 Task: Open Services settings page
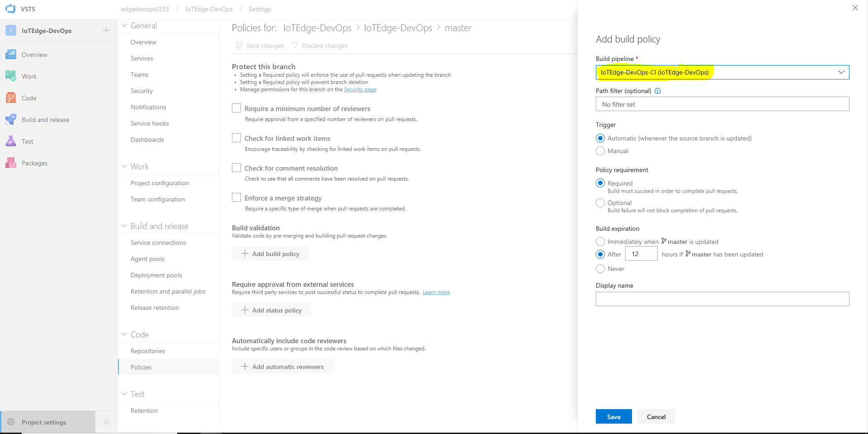(142, 58)
